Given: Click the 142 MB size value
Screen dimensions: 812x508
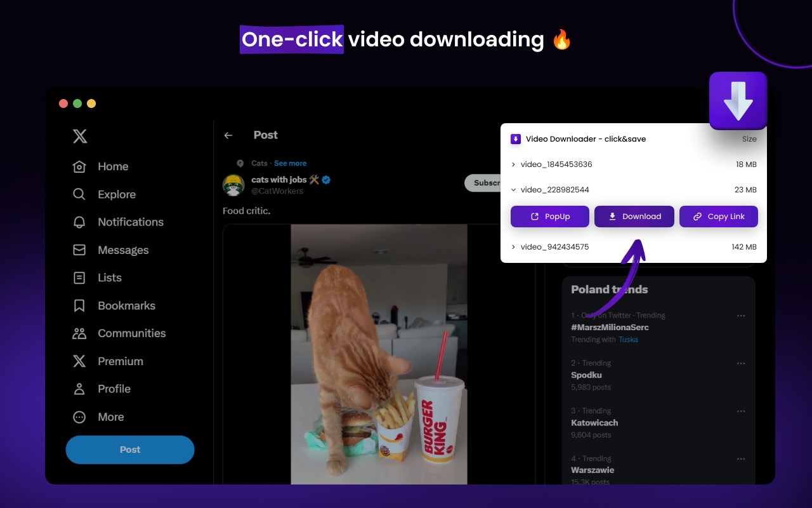Looking at the screenshot, I should point(744,247).
